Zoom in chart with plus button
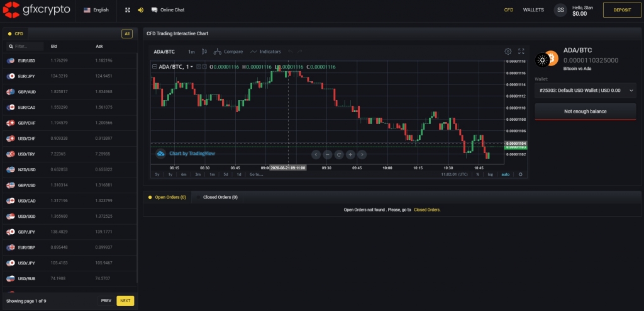 tap(350, 155)
